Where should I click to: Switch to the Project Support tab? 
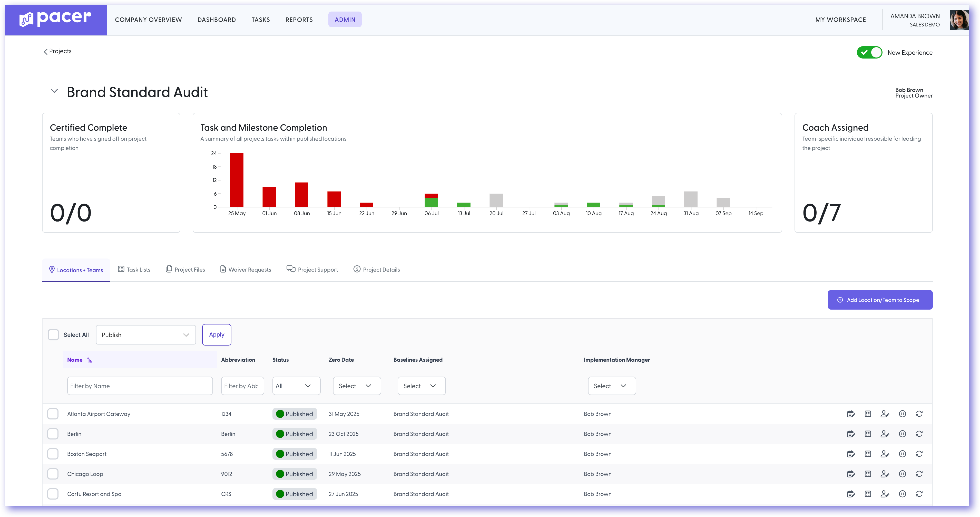pos(312,270)
